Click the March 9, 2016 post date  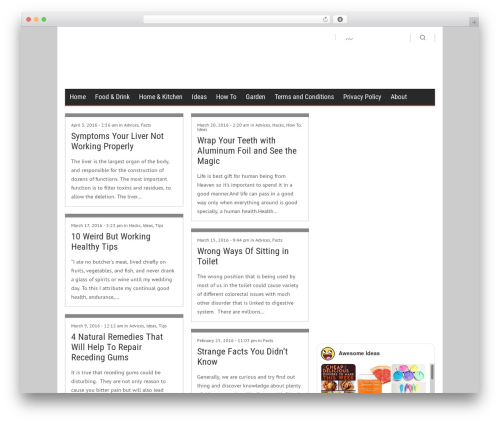pyautogui.click(x=85, y=326)
